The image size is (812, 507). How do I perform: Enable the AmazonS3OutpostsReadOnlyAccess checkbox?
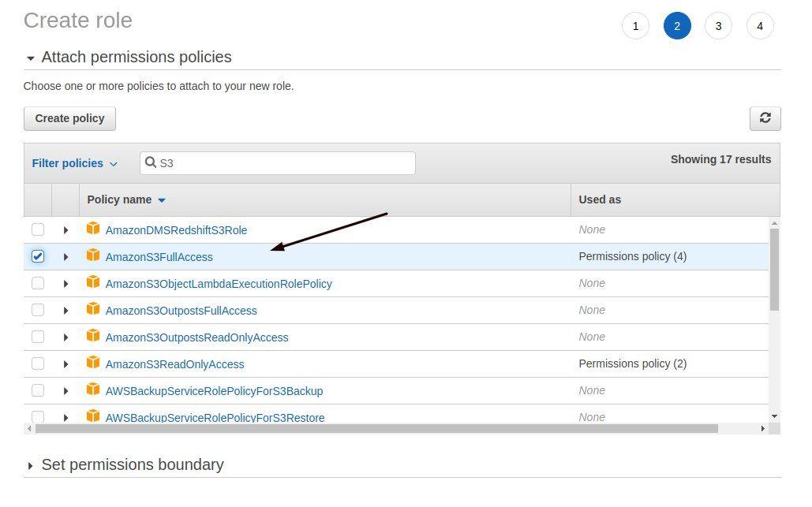pyautogui.click(x=38, y=337)
